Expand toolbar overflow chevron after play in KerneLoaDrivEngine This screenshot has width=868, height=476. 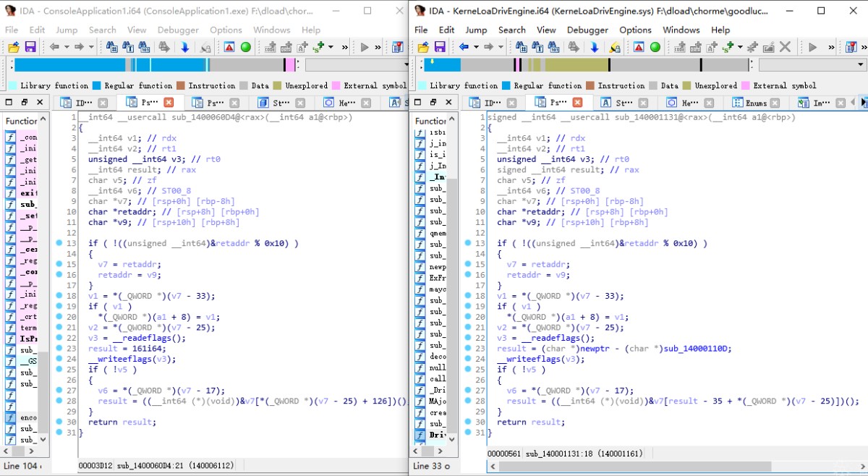point(831,47)
